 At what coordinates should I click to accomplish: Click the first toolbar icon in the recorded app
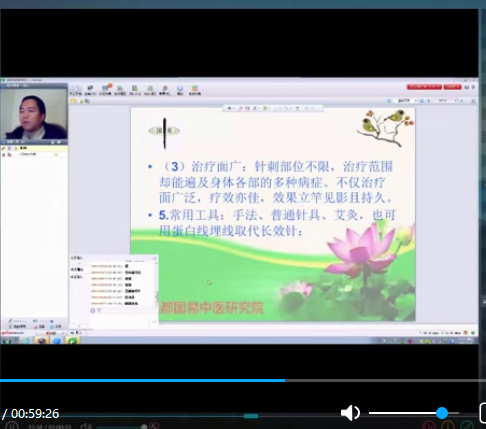point(76,90)
